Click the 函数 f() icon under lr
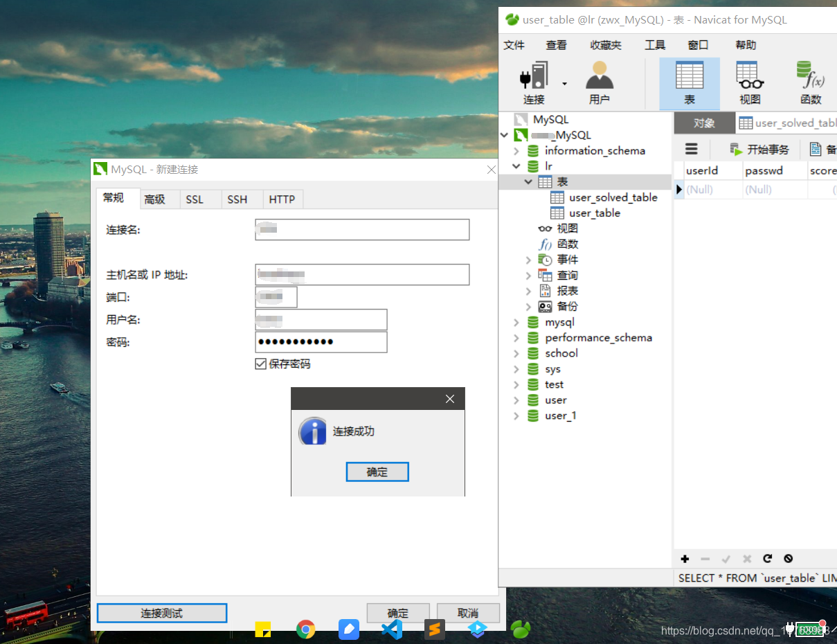The height and width of the screenshot is (644, 837). tap(545, 244)
